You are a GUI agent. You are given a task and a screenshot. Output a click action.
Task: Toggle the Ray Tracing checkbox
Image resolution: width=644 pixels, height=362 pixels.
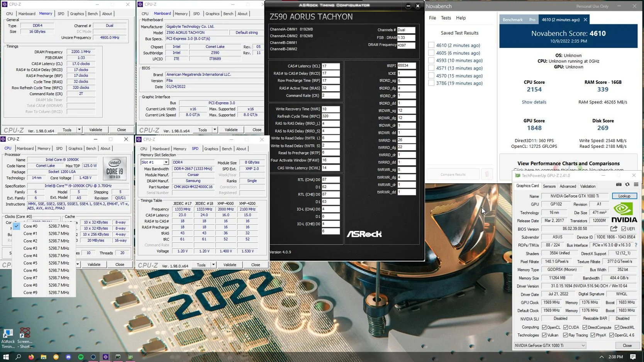[x=565, y=335]
